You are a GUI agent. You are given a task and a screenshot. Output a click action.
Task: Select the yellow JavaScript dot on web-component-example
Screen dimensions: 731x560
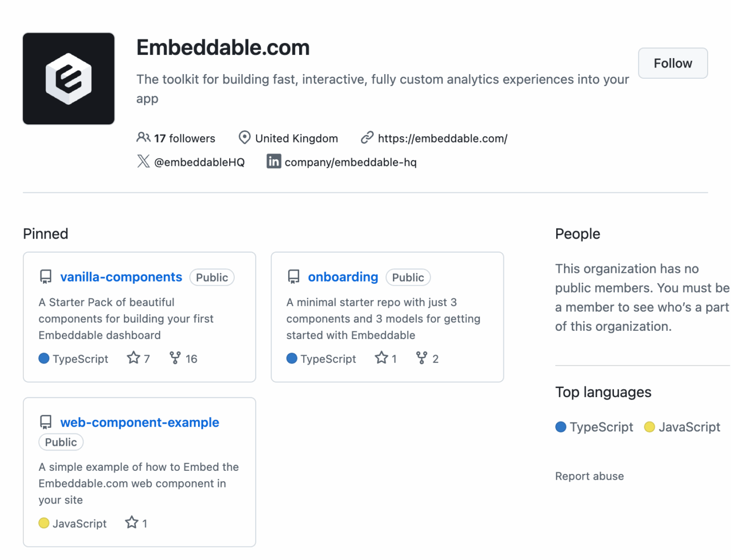tap(44, 523)
